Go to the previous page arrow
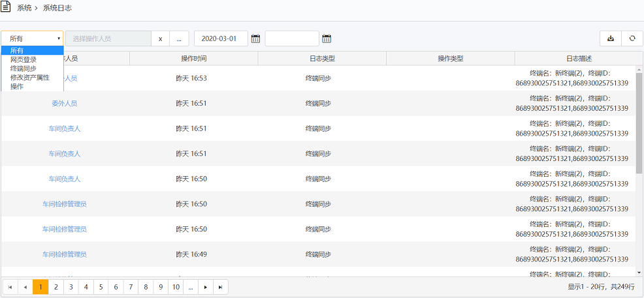Image resolution: width=644 pixels, height=298 pixels. (25, 286)
